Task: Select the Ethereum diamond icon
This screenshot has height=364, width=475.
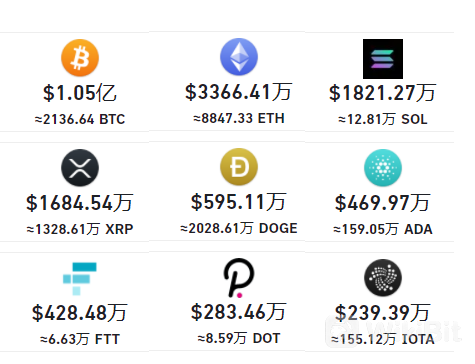Action: [239, 57]
